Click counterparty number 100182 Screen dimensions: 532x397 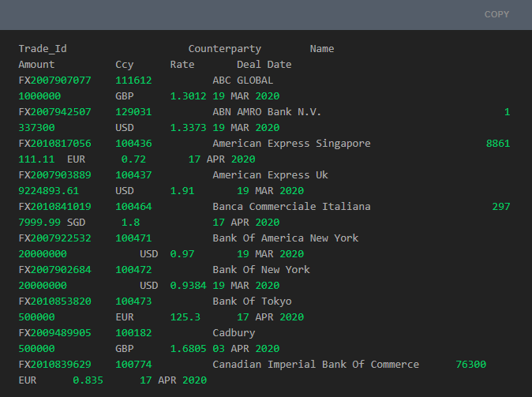133,333
